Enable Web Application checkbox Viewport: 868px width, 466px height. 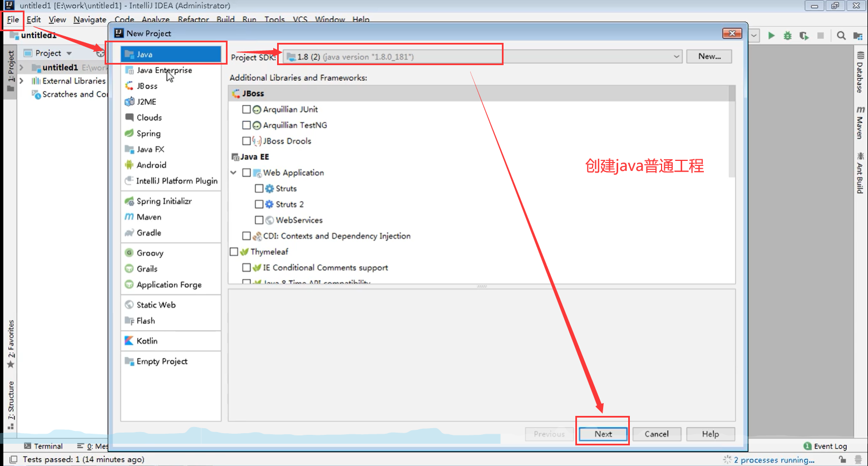246,173
